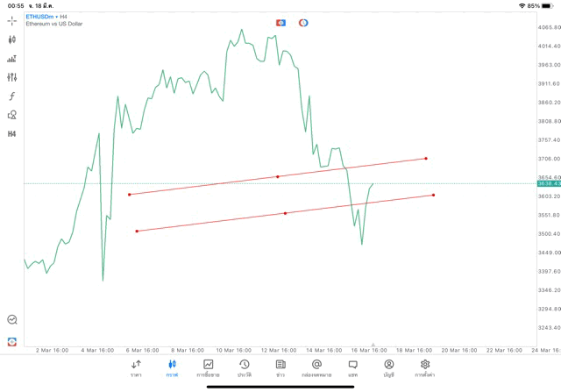Open the indicators function icon
This screenshot has height=392, width=561.
pyautogui.click(x=12, y=96)
